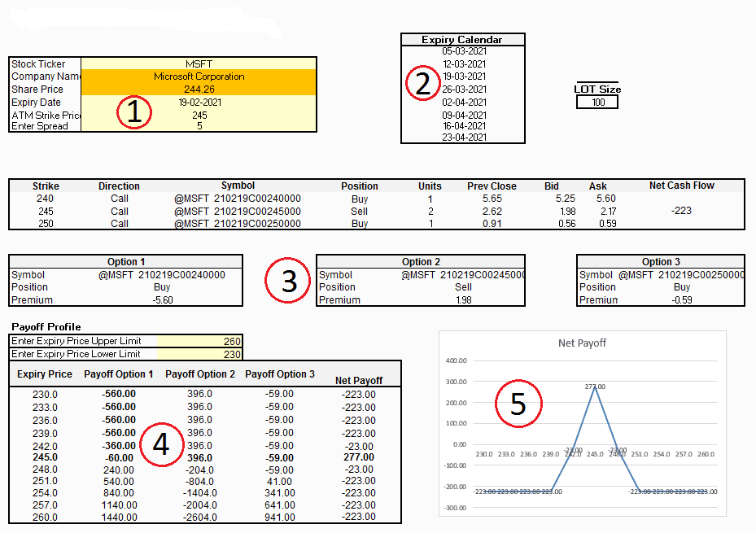
Task: Click the red circled number 4 marker
Action: point(161,444)
